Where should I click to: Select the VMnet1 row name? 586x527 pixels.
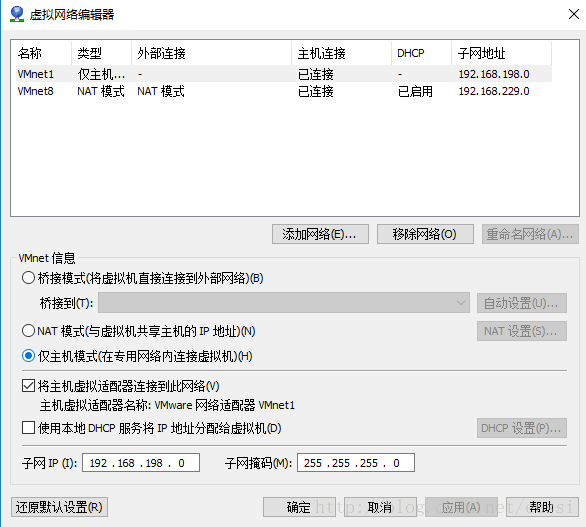pos(36,74)
